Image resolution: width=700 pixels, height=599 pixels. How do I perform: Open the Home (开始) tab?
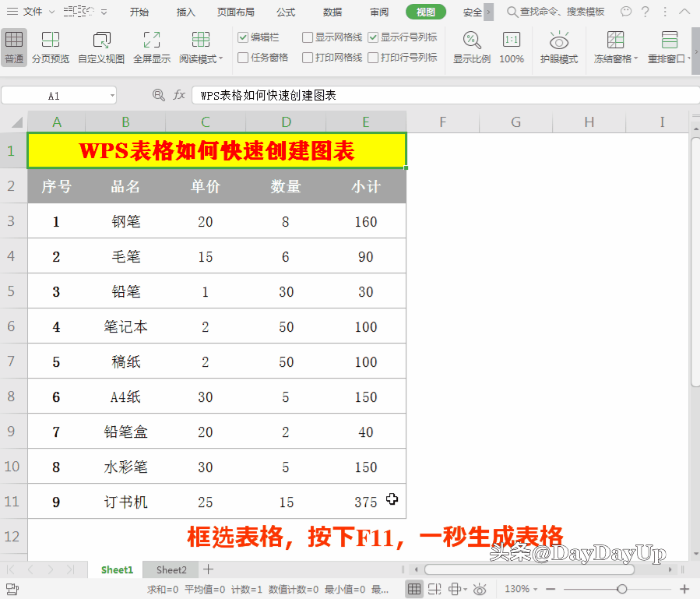click(139, 12)
